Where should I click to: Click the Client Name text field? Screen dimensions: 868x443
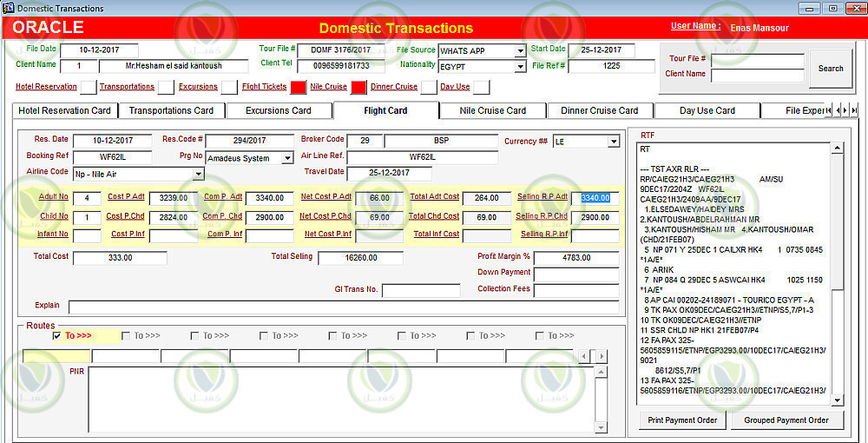pos(174,66)
